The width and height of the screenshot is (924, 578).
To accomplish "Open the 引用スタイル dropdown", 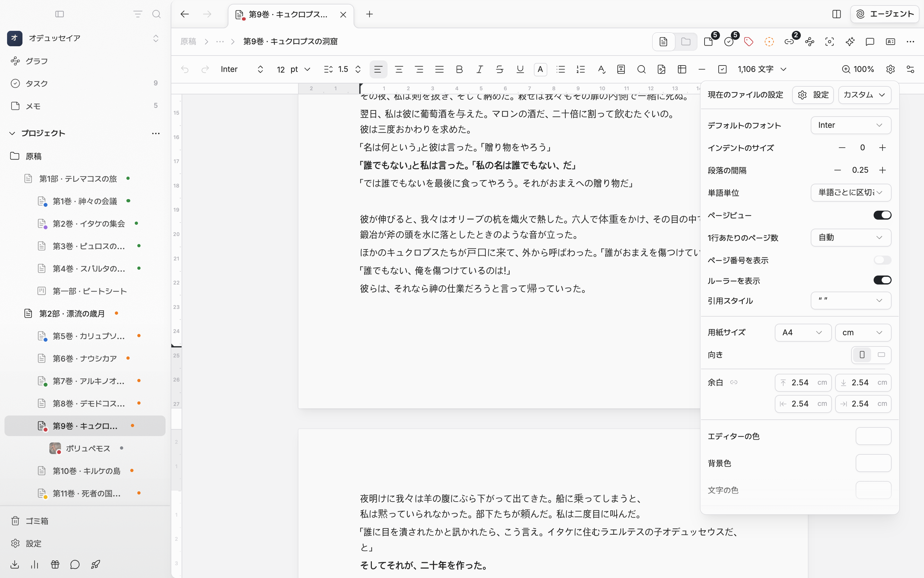I will tap(851, 301).
